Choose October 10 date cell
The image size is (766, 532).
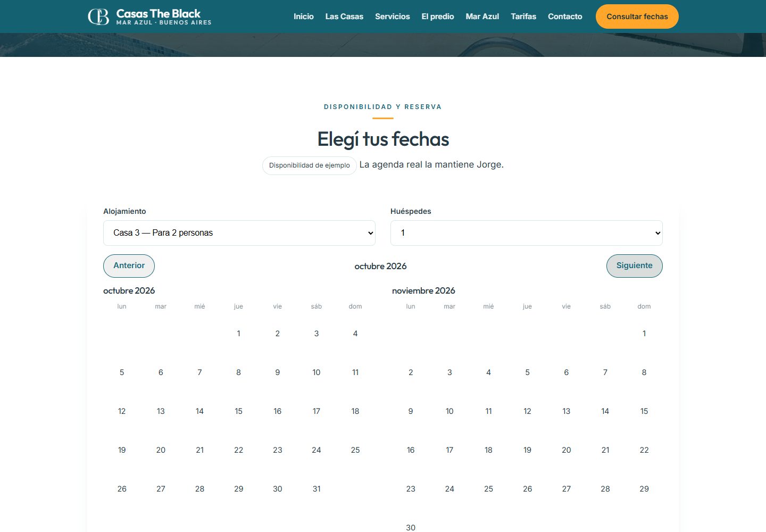coord(317,372)
